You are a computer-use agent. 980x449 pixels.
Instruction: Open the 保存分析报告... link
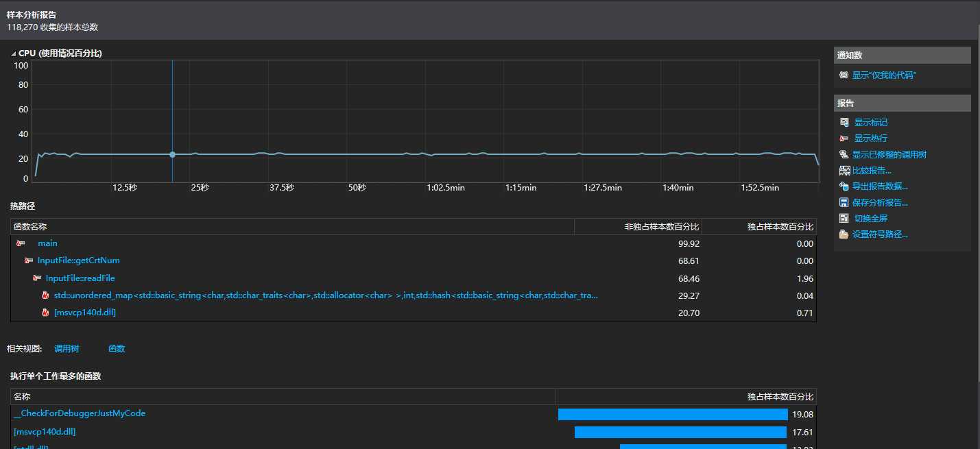(x=881, y=203)
